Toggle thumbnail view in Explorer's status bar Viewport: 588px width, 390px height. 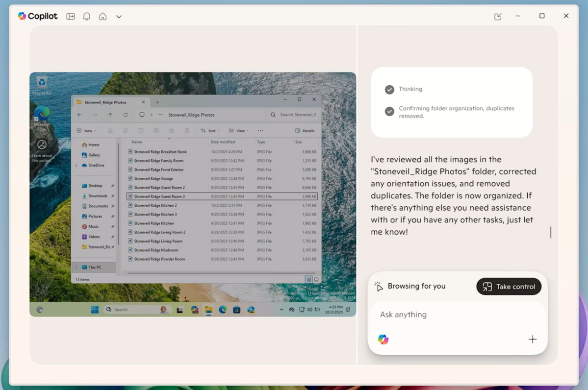tap(316, 279)
